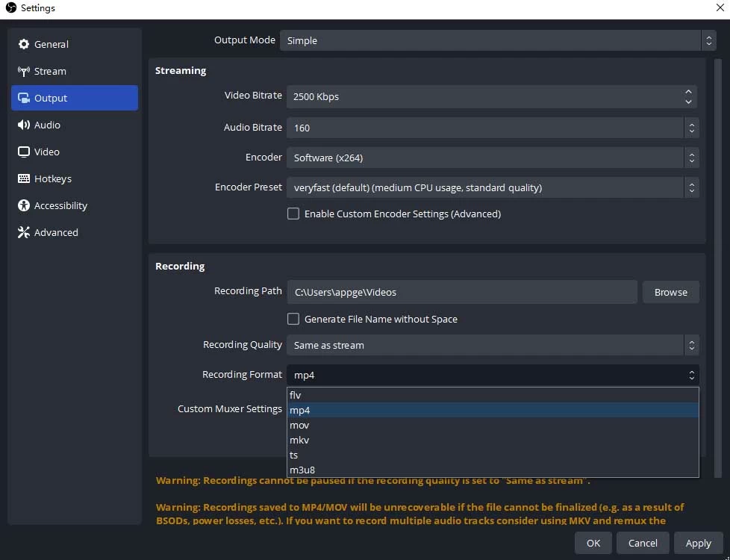
Task: Tick Generate File Name without Space
Action: 293,319
